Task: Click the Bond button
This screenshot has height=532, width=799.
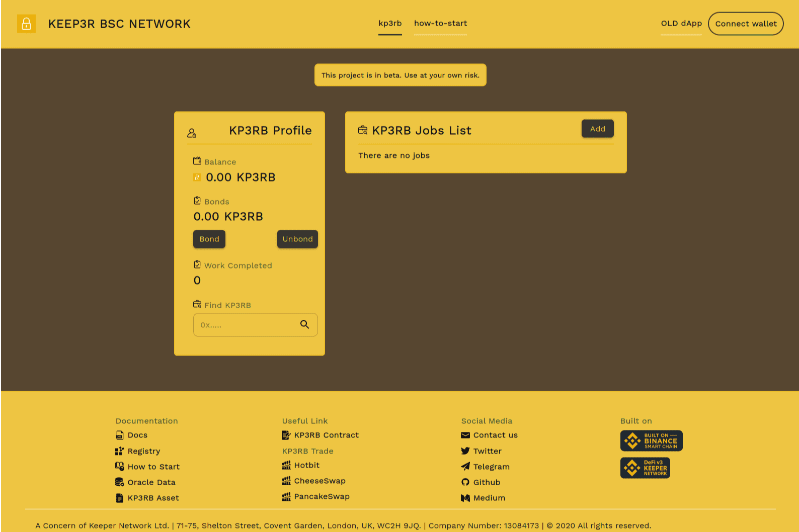Action: click(209, 239)
